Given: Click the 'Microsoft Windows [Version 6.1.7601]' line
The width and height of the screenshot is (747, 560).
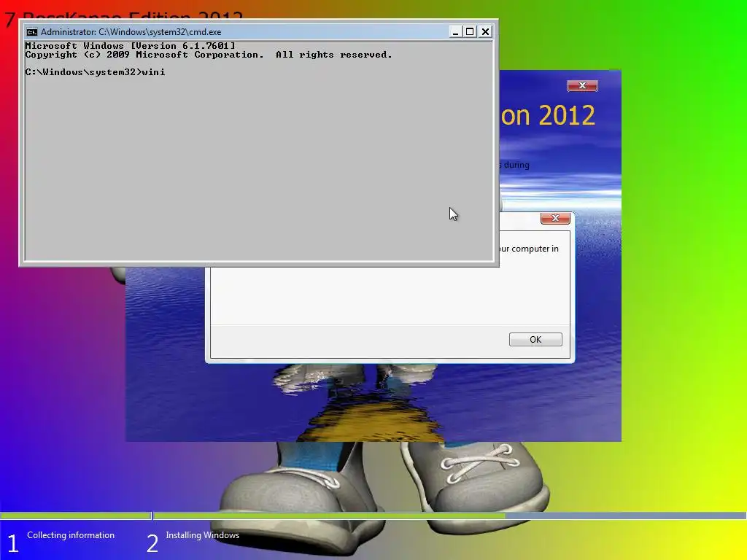Looking at the screenshot, I should (130, 46).
